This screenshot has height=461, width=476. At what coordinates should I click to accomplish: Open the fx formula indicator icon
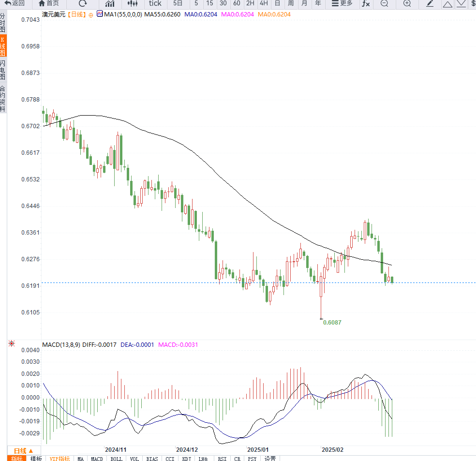click(366, 3)
